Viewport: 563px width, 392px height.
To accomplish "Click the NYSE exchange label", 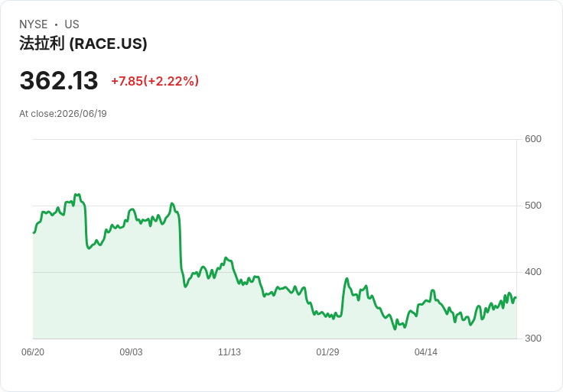I will tap(34, 24).
